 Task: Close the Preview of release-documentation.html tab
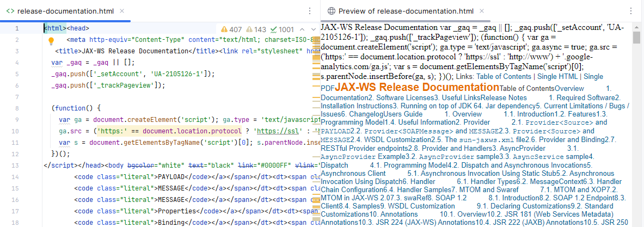pos(482,11)
